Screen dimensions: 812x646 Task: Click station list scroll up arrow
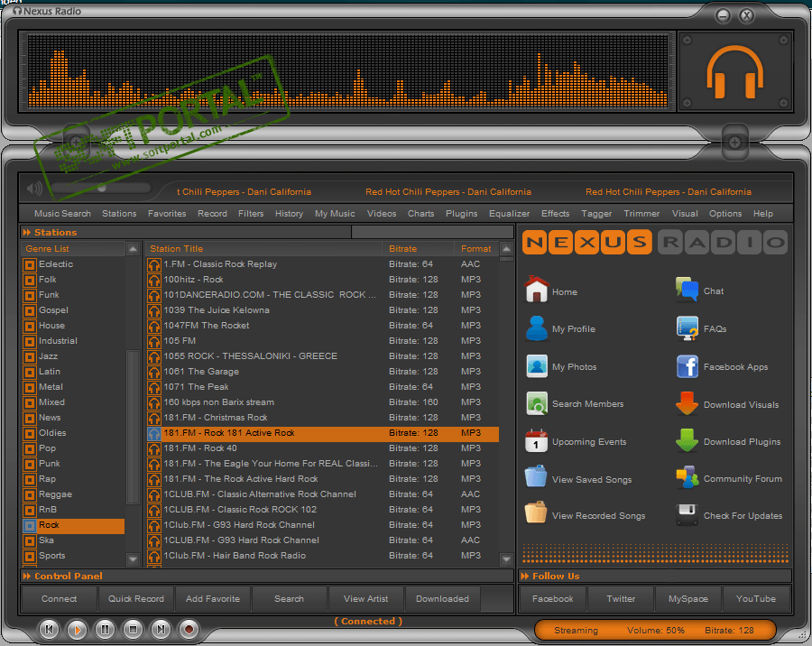click(506, 249)
